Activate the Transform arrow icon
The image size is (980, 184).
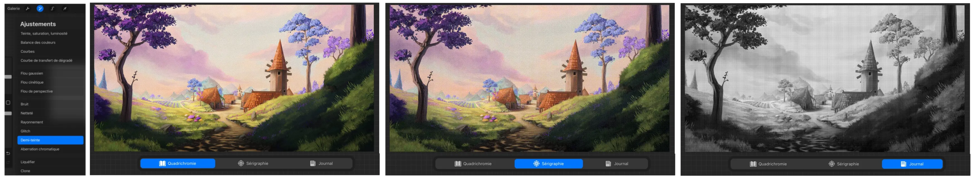click(x=65, y=8)
